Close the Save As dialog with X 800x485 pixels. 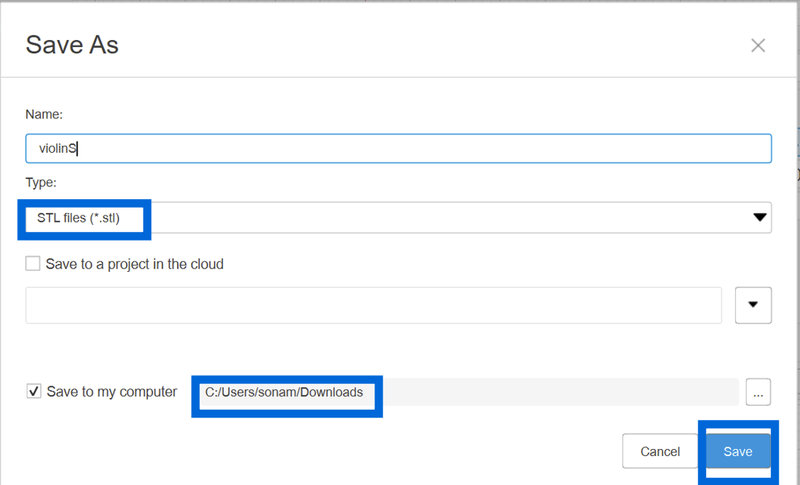758,45
